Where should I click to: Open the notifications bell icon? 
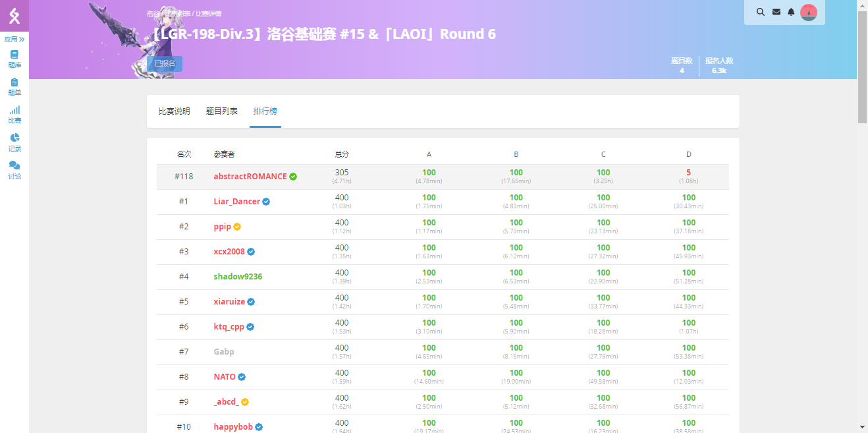pyautogui.click(x=792, y=12)
